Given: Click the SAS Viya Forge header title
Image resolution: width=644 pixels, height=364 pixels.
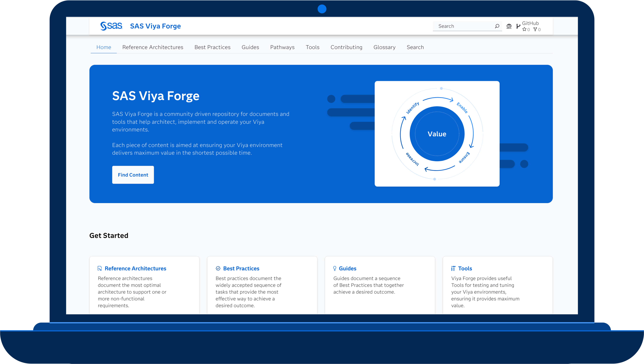Looking at the screenshot, I should (x=155, y=26).
